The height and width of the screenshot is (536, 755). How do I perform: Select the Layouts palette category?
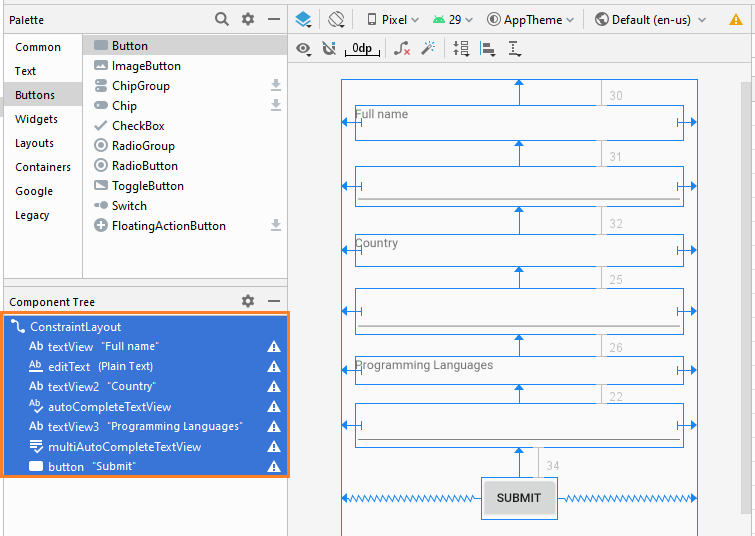point(34,143)
